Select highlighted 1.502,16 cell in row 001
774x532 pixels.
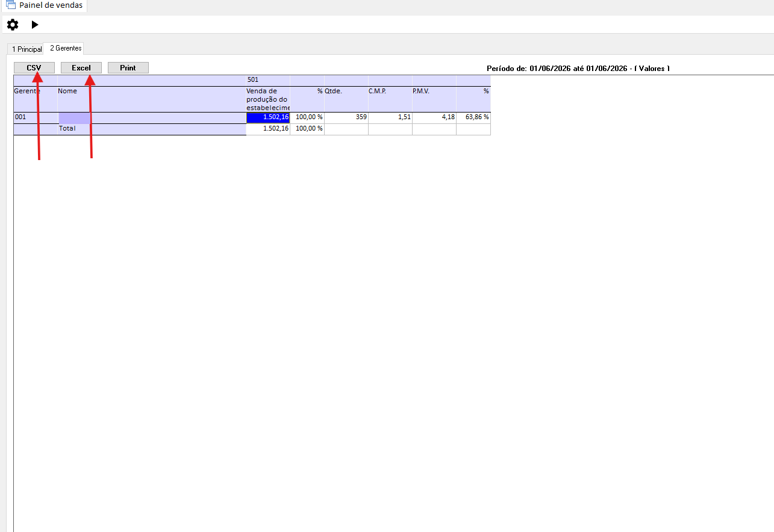(x=268, y=117)
